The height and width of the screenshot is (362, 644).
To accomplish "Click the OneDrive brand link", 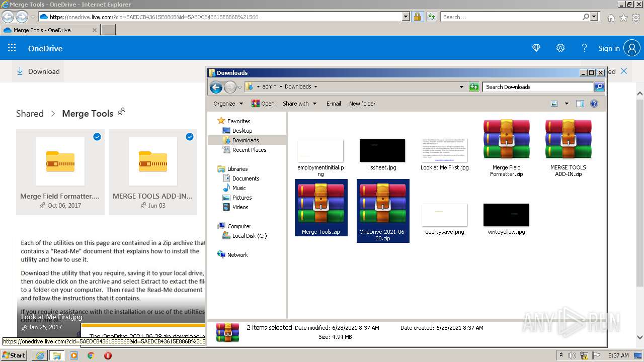I will (45, 48).
